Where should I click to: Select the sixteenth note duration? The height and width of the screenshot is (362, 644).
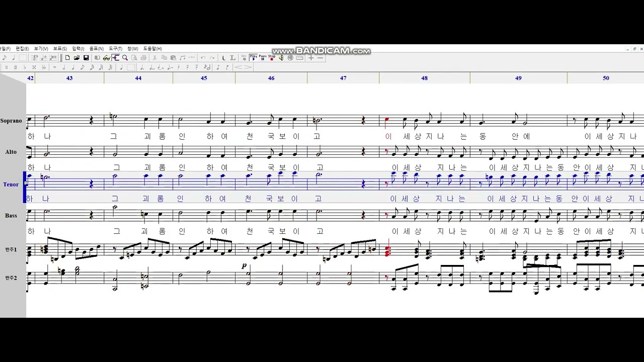tap(92, 67)
